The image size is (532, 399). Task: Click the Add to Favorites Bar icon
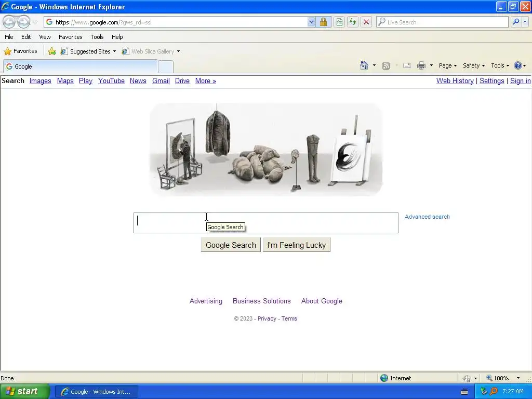52,51
